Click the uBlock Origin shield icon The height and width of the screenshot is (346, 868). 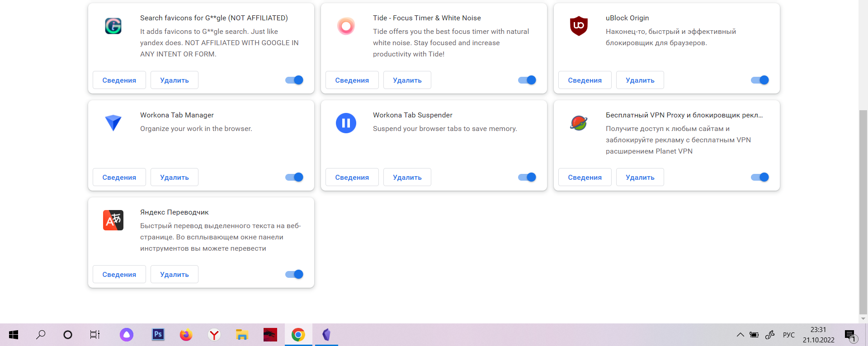(579, 26)
